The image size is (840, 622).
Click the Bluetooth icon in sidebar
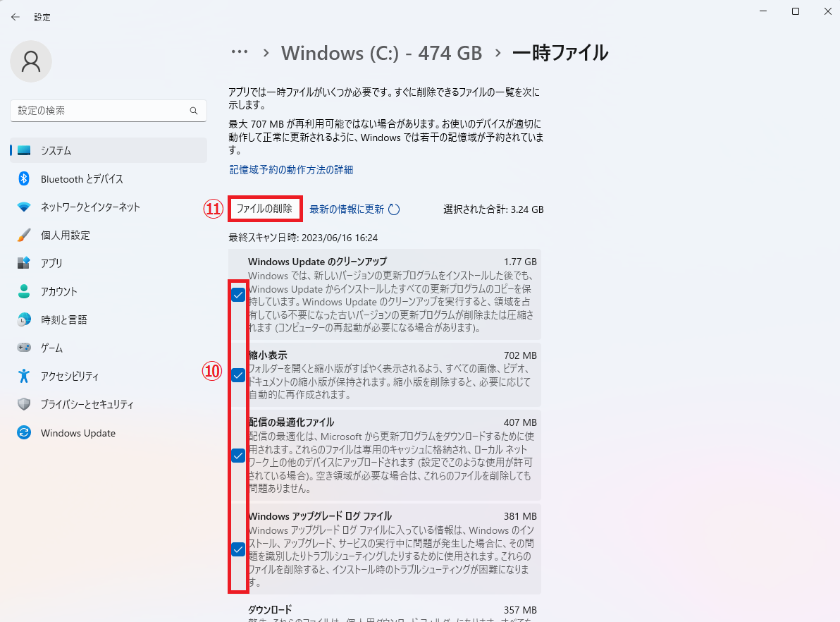point(24,178)
